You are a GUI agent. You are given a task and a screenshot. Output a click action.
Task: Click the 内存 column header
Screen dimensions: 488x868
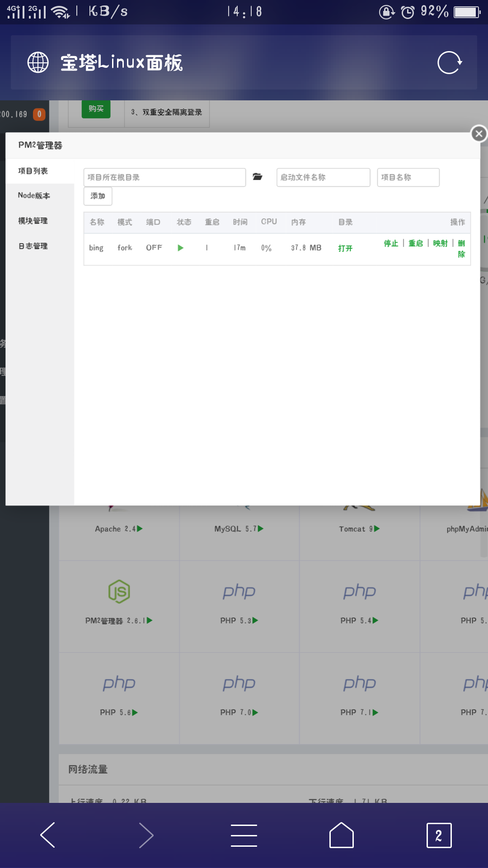pos(299,222)
